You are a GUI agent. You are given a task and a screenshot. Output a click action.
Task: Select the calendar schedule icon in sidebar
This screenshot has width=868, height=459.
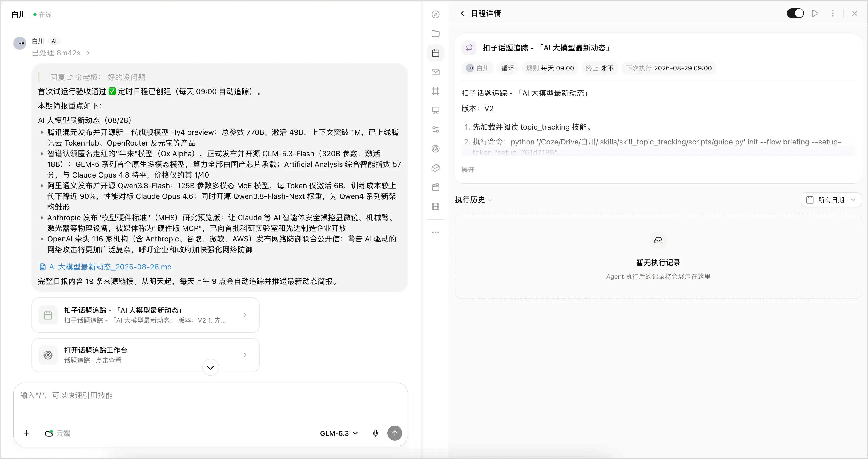pyautogui.click(x=435, y=53)
